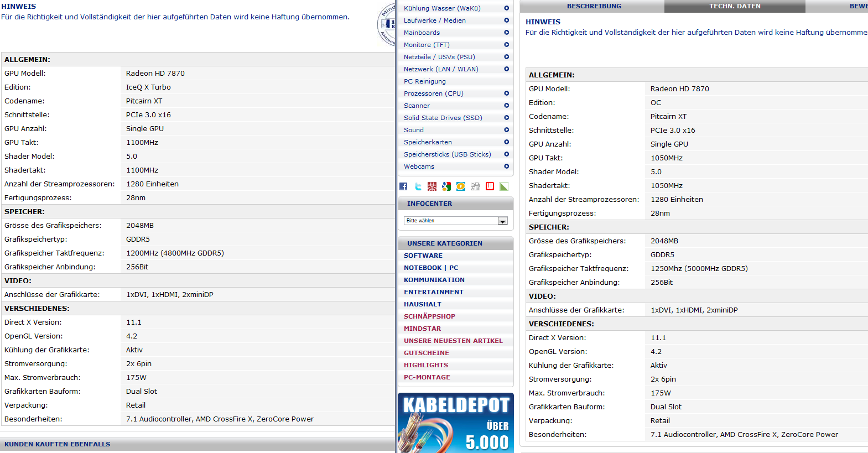Screen dimensions: 868x453
Task: Expand the Monitore (TFT) arrow
Action: (506, 45)
